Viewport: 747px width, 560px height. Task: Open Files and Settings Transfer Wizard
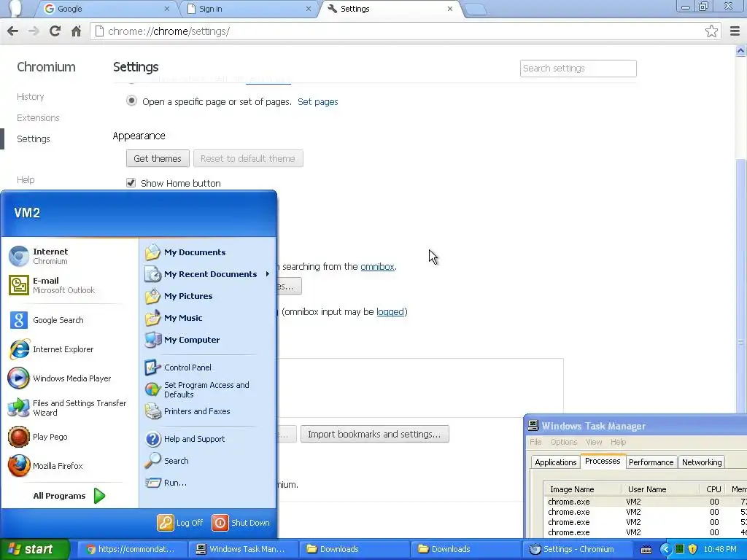(69, 408)
